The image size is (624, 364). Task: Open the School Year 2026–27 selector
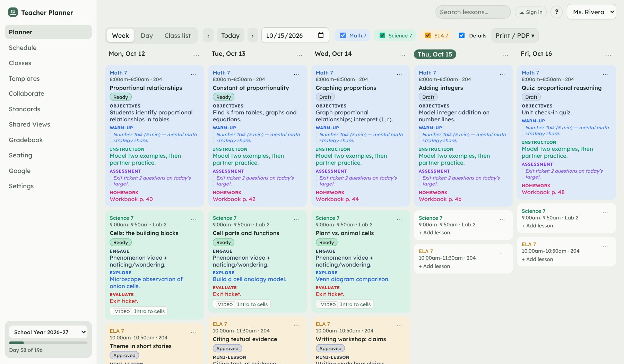(x=48, y=332)
